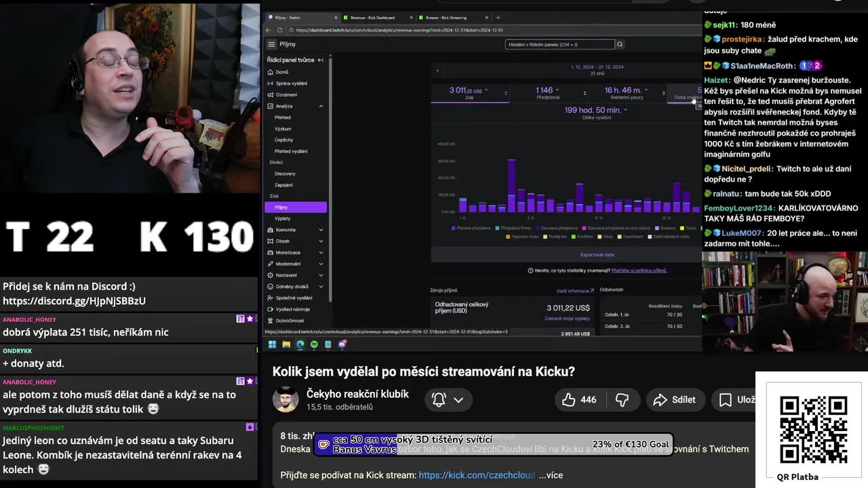Click the browser address bar URL
The image size is (868, 488).
click(400, 30)
